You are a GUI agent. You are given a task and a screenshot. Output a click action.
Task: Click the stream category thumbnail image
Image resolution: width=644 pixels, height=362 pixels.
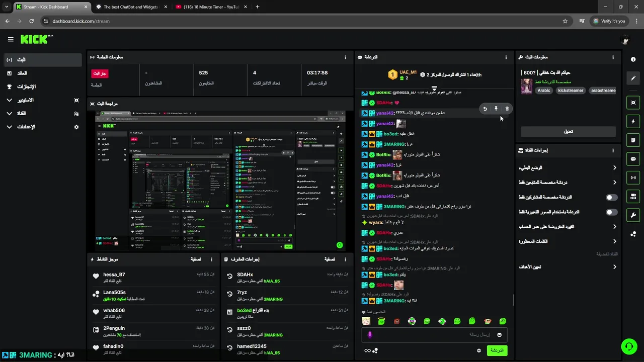526,86
